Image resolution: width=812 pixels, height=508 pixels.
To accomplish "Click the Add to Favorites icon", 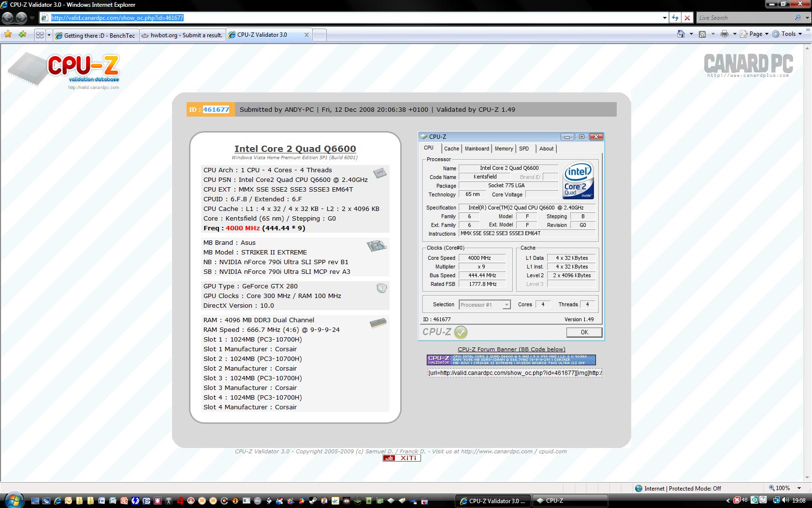I will tap(22, 34).
